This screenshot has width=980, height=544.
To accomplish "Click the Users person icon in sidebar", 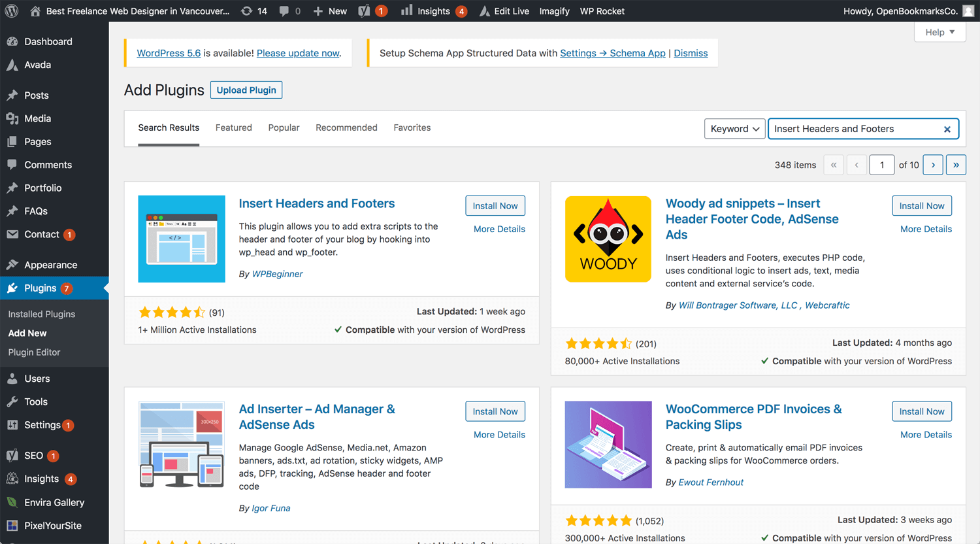I will pos(12,379).
